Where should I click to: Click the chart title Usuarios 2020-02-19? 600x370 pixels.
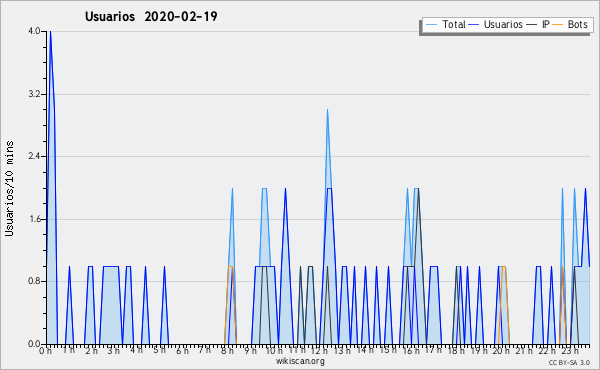coord(151,16)
